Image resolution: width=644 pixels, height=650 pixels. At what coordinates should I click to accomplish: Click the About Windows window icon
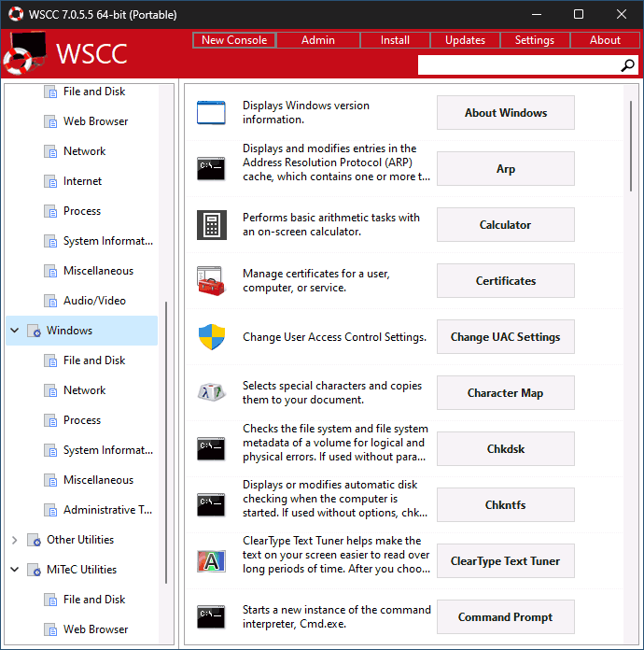[211, 113]
